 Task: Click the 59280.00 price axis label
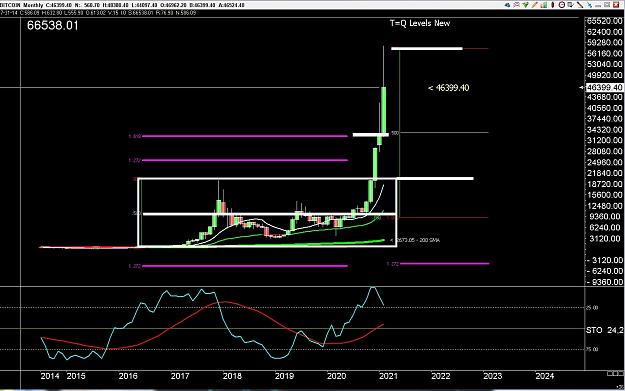click(x=604, y=42)
